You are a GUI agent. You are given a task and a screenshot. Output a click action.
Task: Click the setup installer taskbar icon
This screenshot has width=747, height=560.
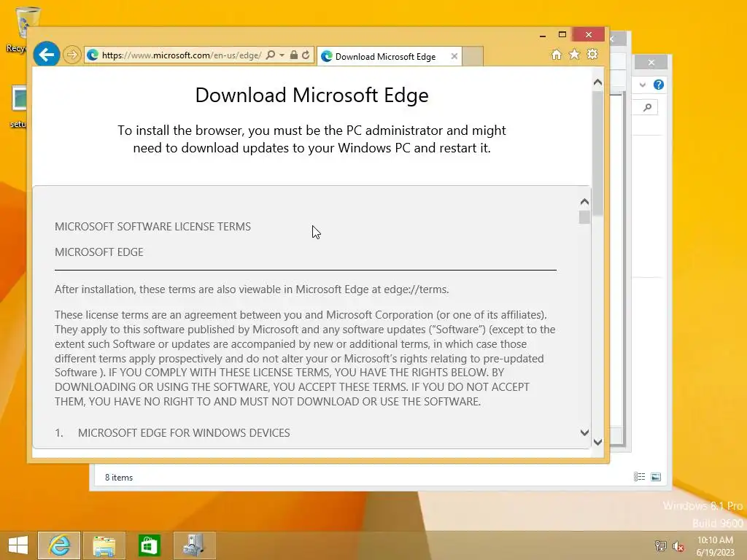194,545
